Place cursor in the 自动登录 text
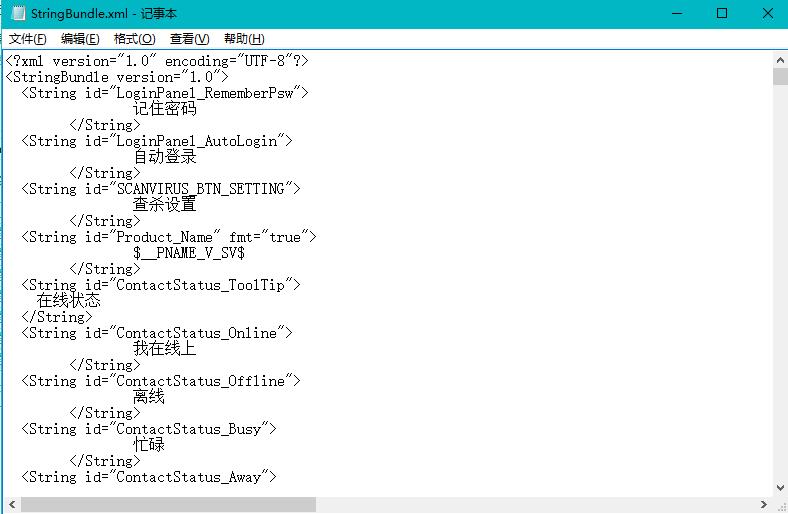 [x=165, y=157]
